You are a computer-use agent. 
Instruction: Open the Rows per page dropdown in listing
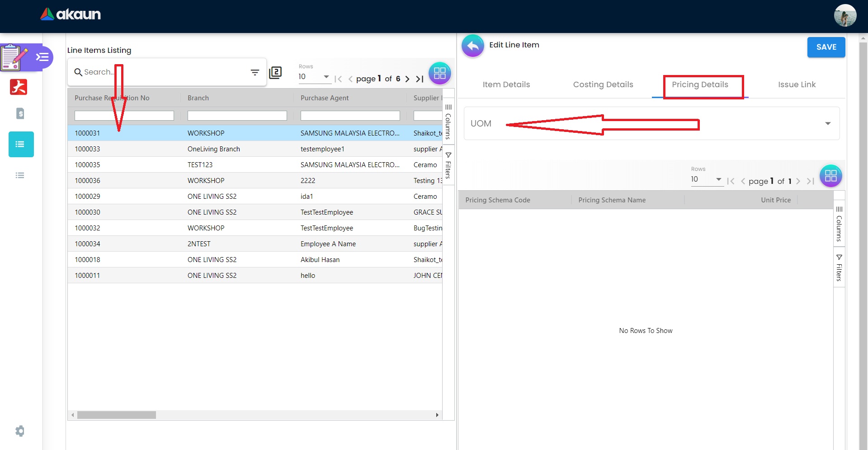pyautogui.click(x=314, y=77)
